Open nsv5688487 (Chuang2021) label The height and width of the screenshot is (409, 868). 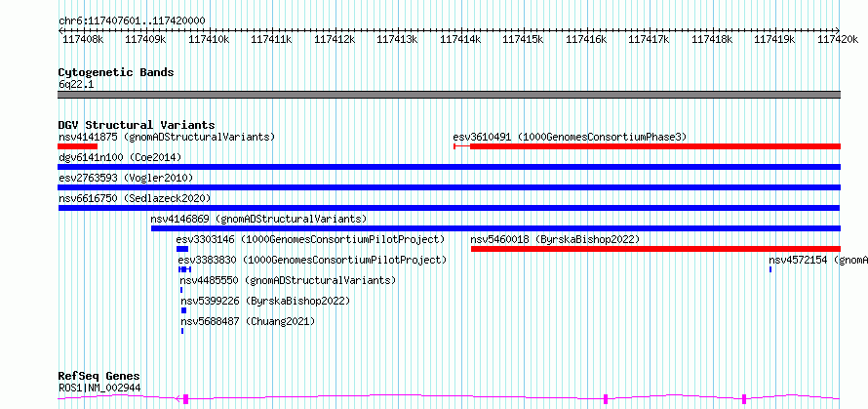coord(248,321)
